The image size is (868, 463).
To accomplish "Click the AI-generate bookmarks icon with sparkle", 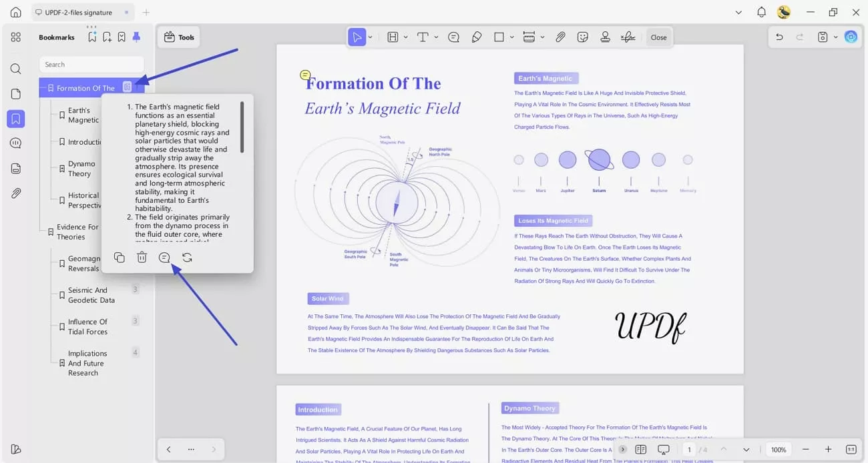I will pos(92,37).
